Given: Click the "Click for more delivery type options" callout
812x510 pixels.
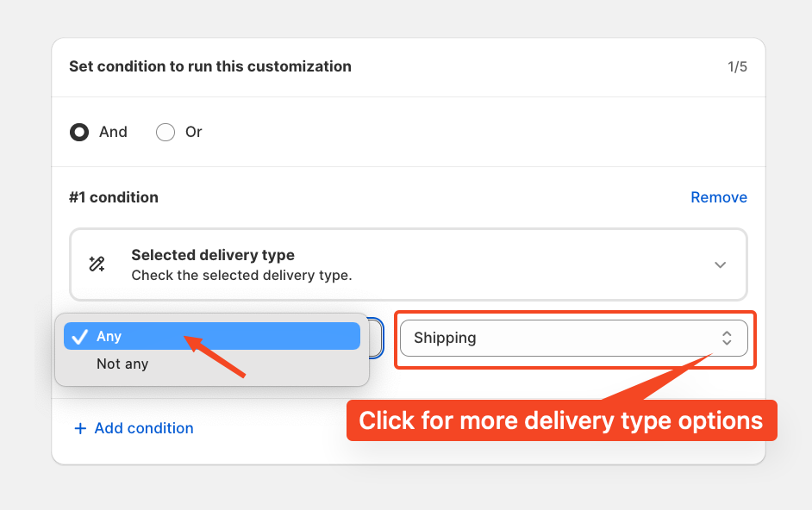Looking at the screenshot, I should (561, 420).
